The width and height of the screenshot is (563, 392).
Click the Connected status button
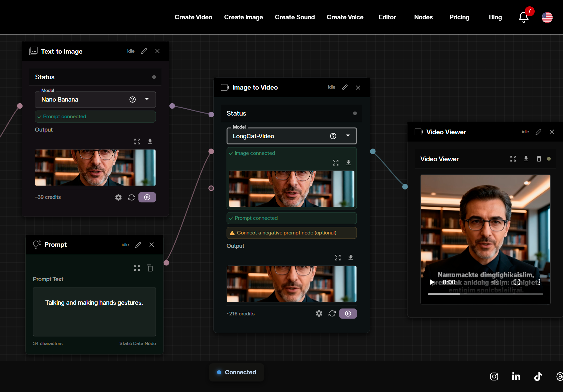236,372
